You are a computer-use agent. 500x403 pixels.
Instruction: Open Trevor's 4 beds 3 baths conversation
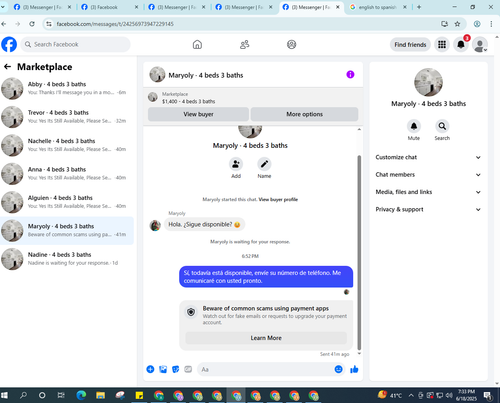click(x=67, y=117)
